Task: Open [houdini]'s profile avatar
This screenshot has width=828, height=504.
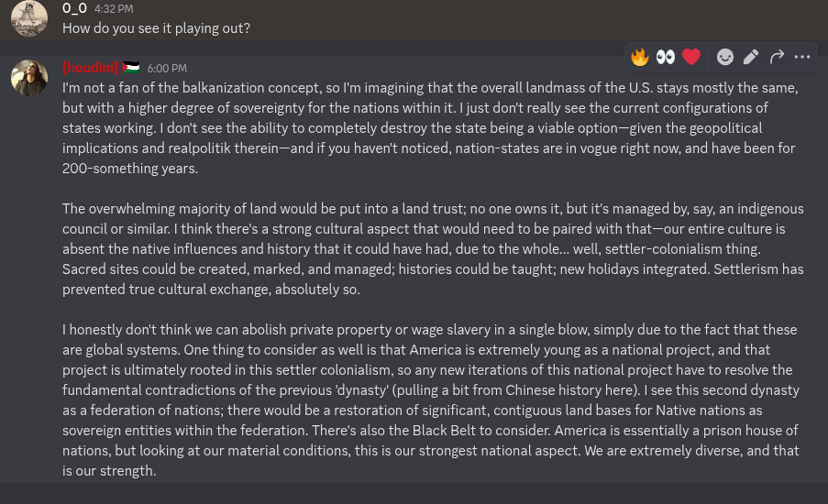Action: (29, 79)
